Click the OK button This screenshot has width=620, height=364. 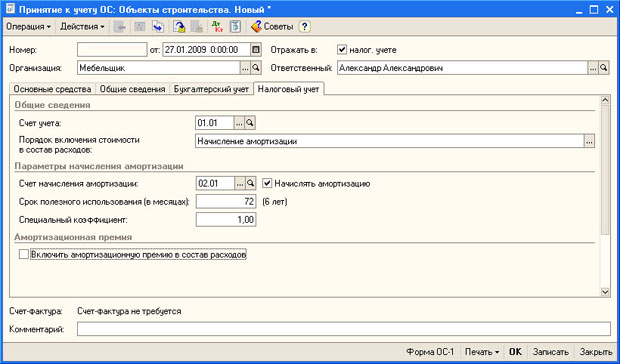pos(515,352)
